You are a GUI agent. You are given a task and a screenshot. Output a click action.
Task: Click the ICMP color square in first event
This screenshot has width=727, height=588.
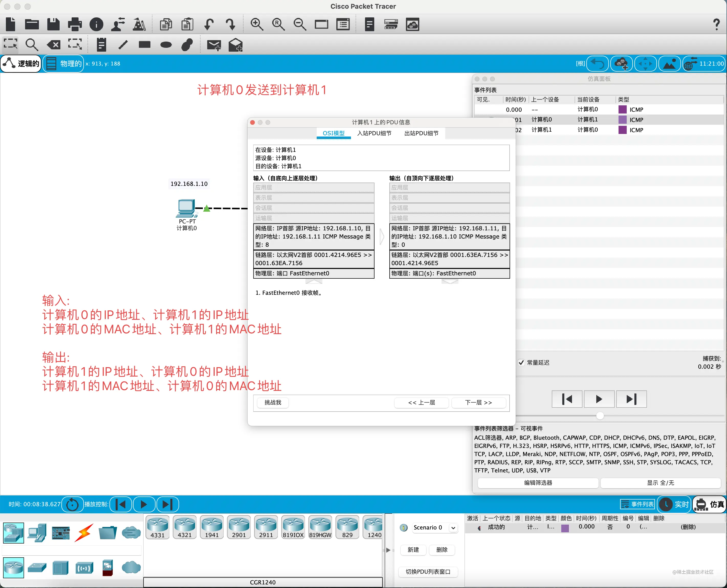(x=622, y=109)
